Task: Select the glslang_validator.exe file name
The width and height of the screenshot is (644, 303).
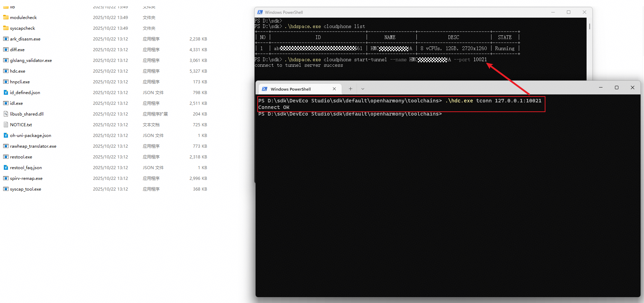Action: [31, 60]
